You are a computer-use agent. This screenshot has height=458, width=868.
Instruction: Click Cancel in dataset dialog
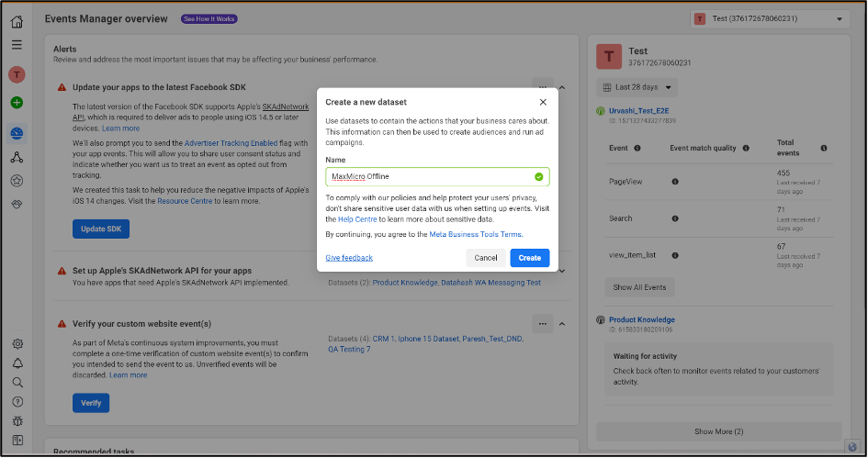[x=486, y=258]
